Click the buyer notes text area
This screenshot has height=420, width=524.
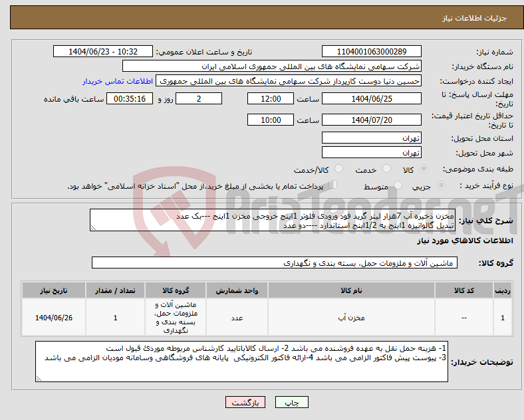241,362
